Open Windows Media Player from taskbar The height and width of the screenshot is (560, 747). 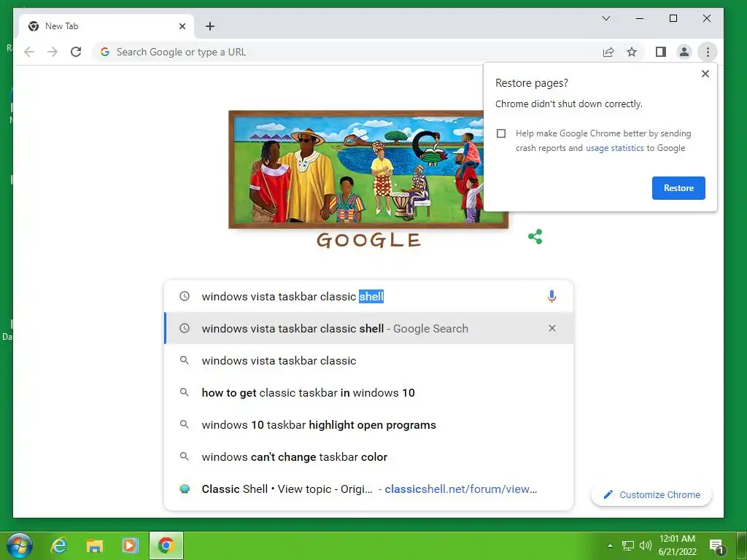(130, 545)
